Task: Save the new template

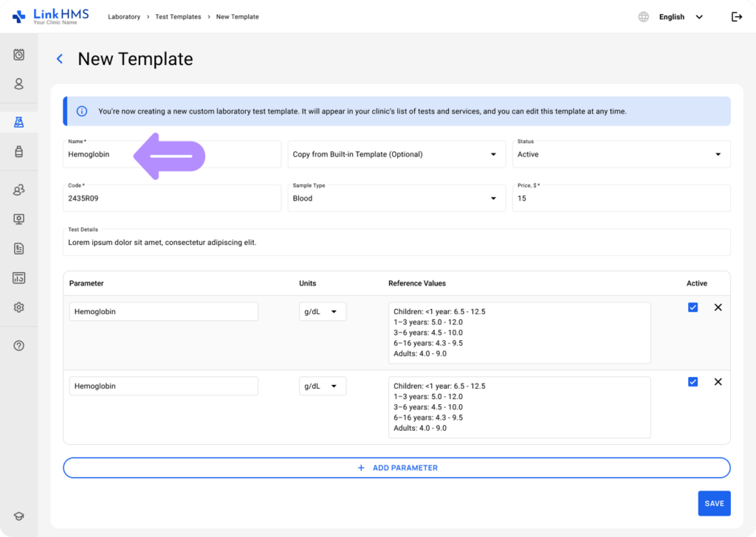Action: click(x=714, y=503)
